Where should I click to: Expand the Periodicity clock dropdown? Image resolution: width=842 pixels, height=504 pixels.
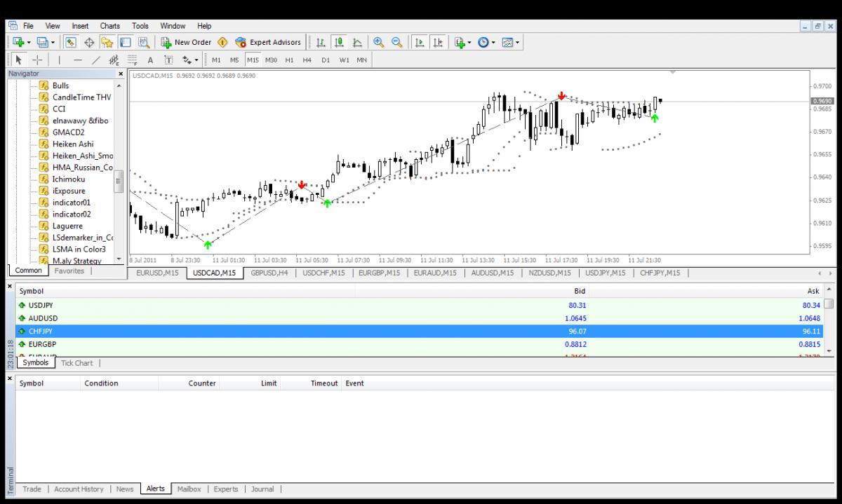(493, 42)
